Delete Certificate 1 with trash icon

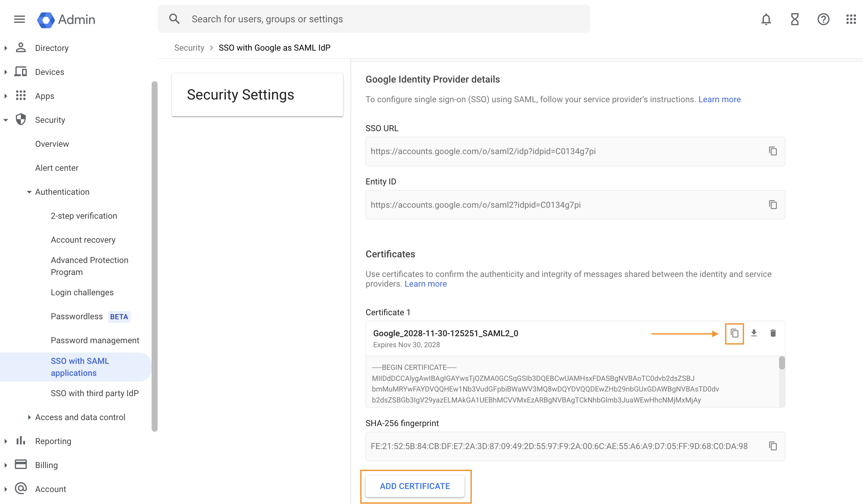[x=773, y=333]
